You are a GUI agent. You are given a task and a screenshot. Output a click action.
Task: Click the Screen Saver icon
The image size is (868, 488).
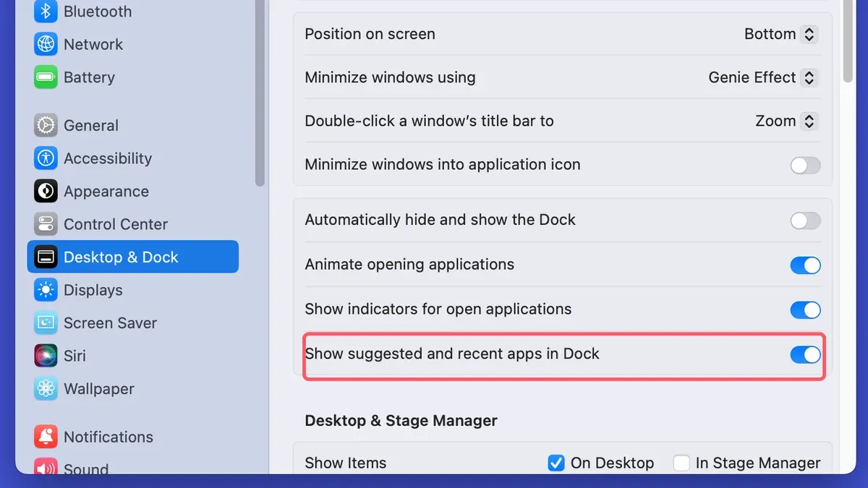pyautogui.click(x=46, y=323)
